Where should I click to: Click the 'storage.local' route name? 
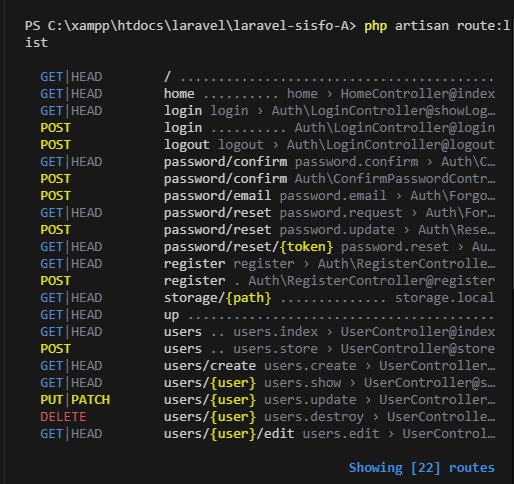[x=445, y=298]
